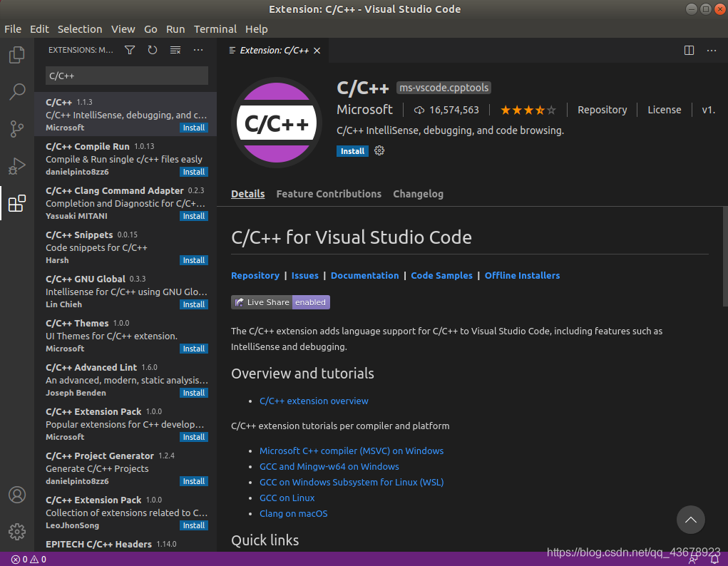728x566 pixels.
Task: Install C/C++ Compile Run extension
Action: [x=194, y=172]
